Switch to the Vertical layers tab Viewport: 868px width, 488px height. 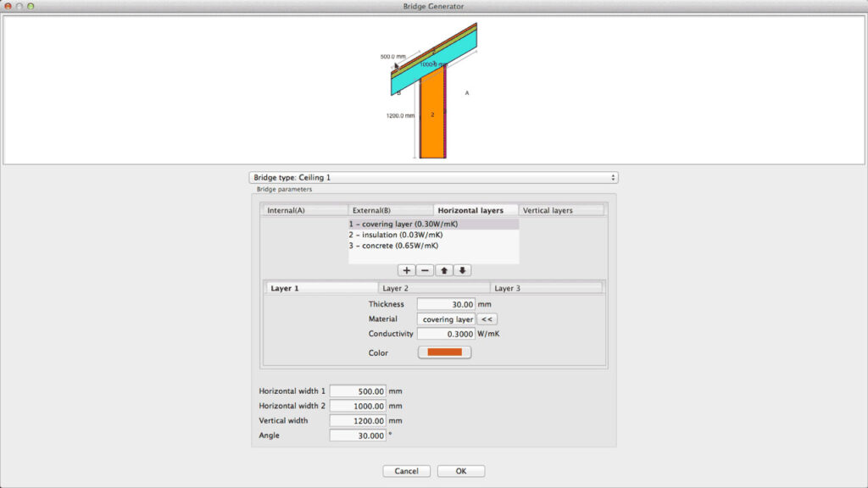[x=560, y=210]
